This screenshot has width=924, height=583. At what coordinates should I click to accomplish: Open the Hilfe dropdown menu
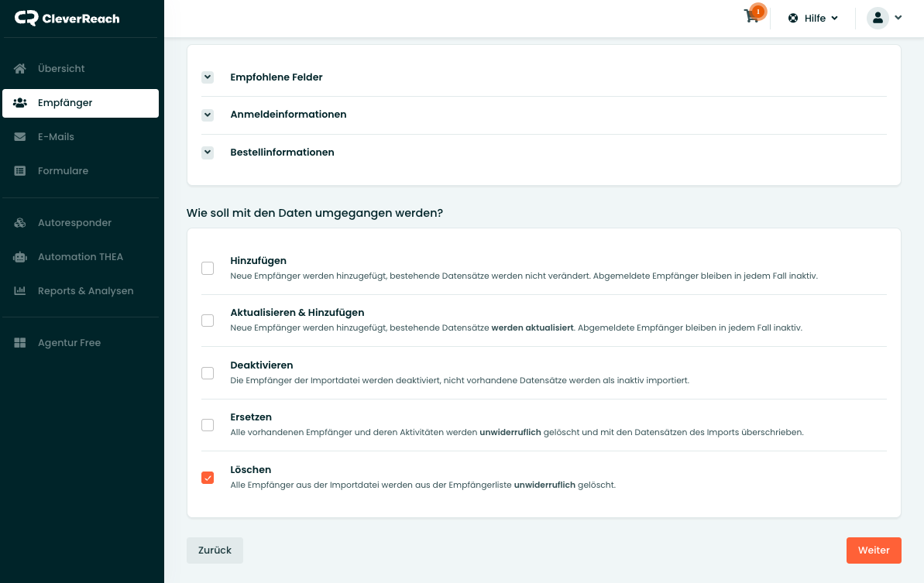point(813,18)
